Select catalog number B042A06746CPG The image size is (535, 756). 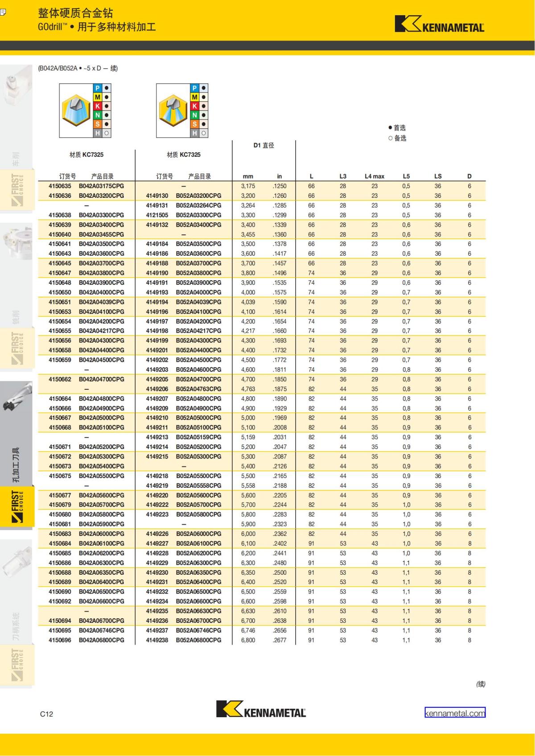(x=102, y=630)
